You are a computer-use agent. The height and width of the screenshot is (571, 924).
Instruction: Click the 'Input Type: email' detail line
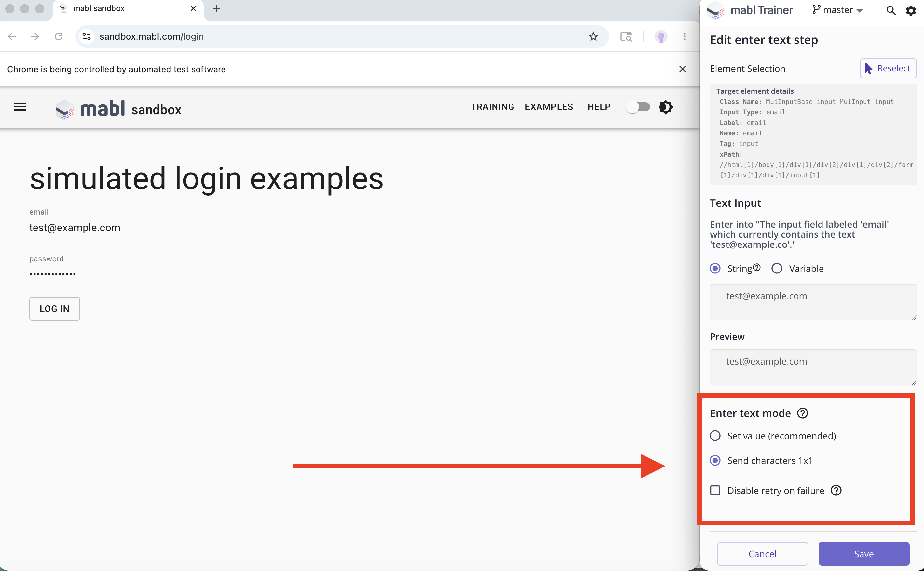pyautogui.click(x=752, y=112)
